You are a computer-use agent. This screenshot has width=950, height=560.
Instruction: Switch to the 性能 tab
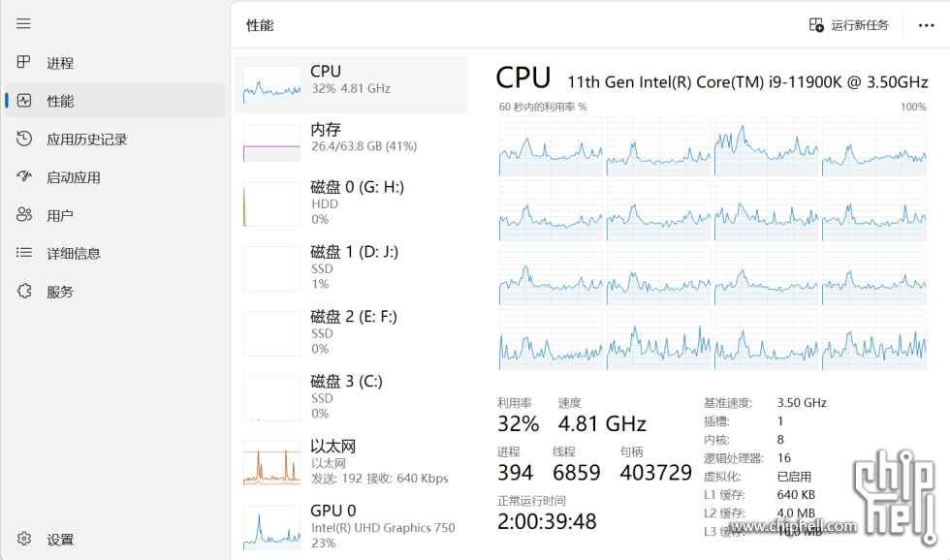pyautogui.click(x=115, y=101)
